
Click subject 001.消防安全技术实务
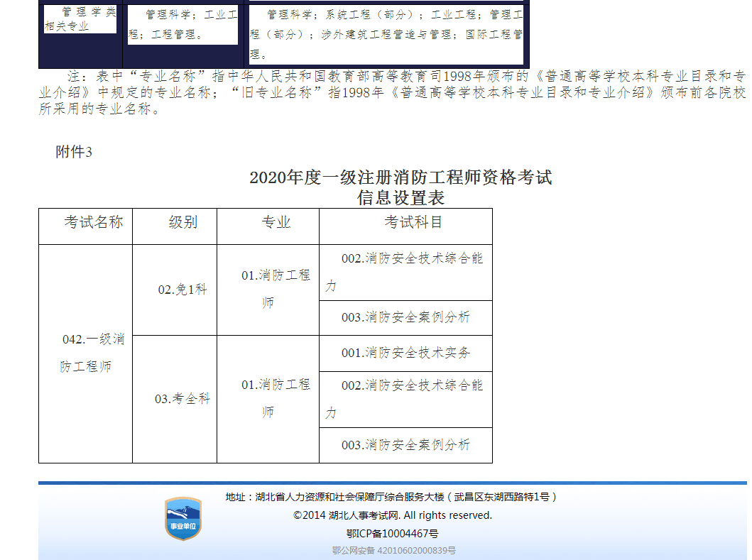click(405, 353)
